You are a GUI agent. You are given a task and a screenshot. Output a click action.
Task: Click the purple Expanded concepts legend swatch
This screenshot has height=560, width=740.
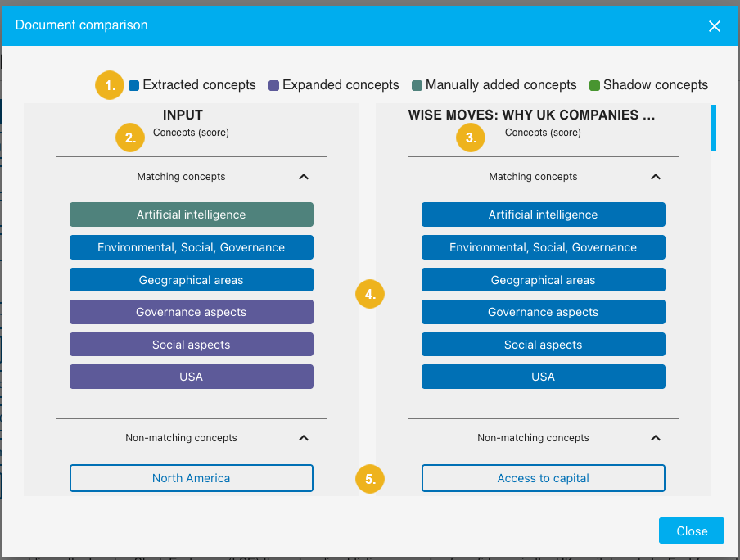point(274,85)
